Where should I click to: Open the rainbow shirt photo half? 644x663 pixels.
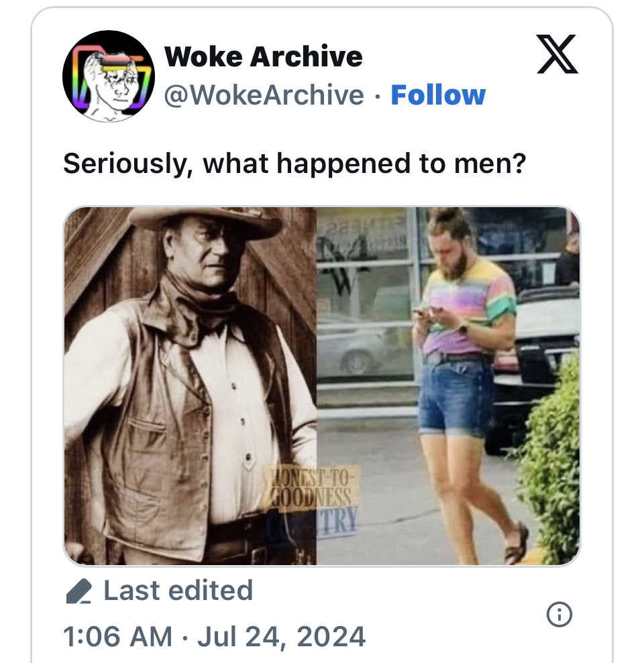tap(447, 385)
